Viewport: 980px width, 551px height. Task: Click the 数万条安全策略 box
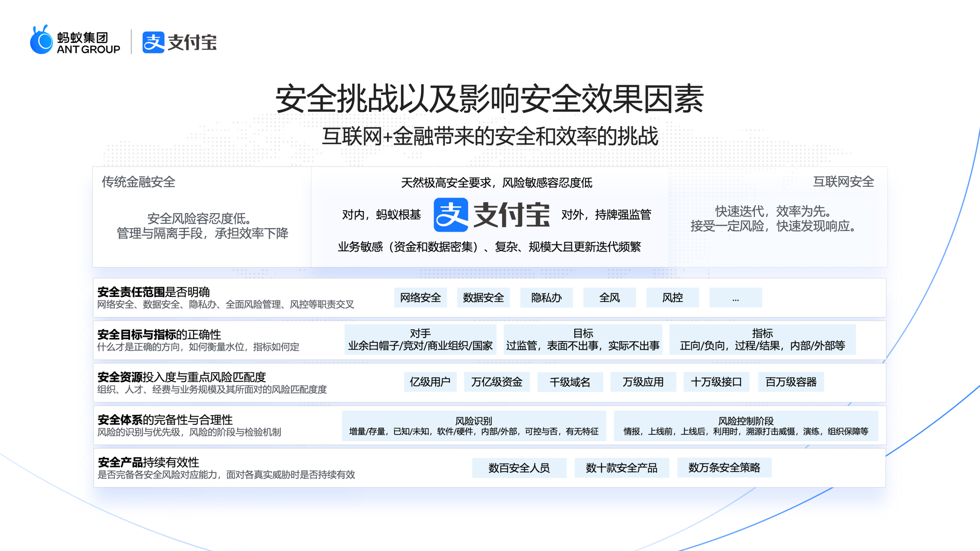pos(724,468)
